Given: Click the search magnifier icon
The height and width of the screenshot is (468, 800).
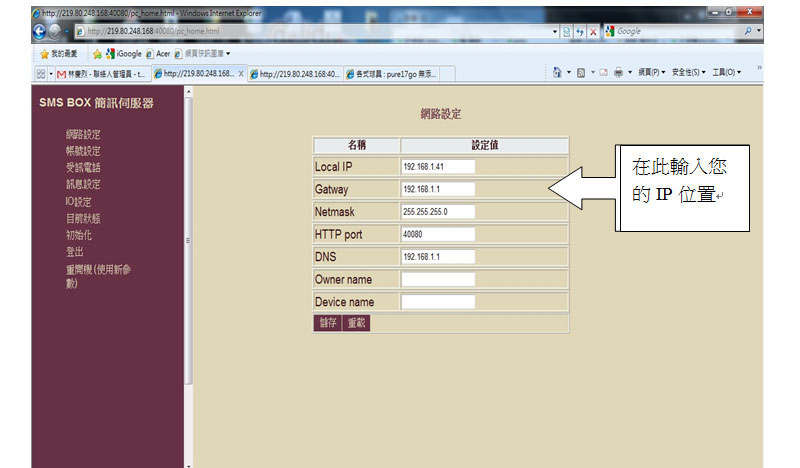Looking at the screenshot, I should pos(747,31).
